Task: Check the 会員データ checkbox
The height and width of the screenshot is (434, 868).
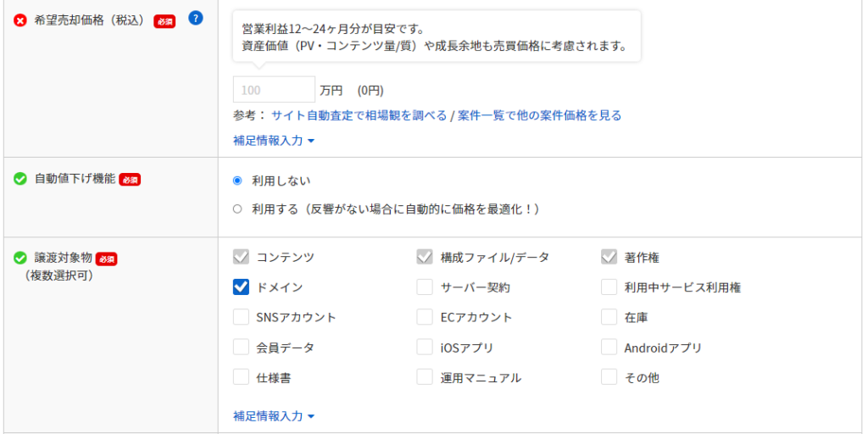Action: tap(241, 348)
